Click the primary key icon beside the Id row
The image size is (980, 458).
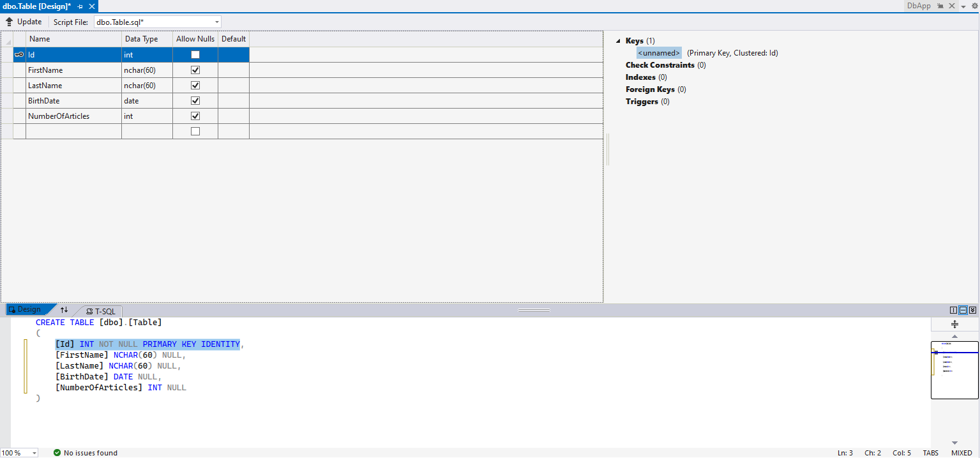[18, 54]
